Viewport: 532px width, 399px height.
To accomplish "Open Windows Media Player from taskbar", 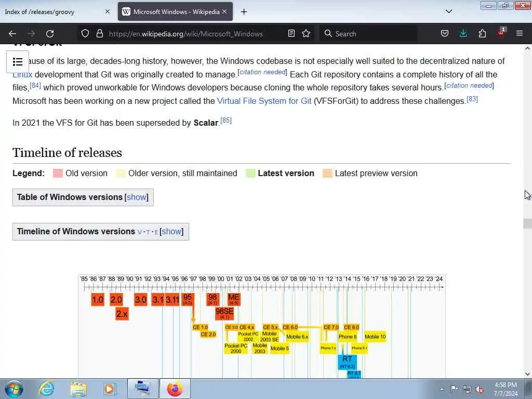I will point(110,389).
